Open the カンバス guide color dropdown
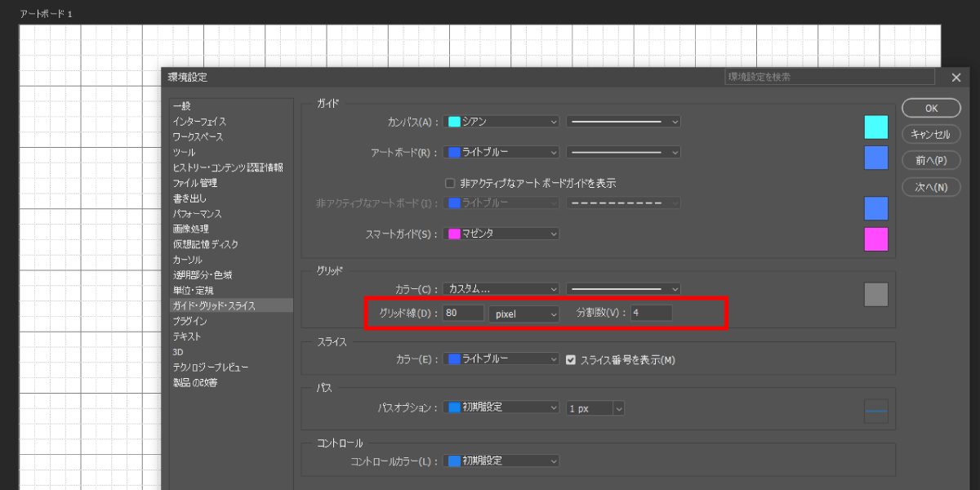The image size is (980, 490). [501, 122]
